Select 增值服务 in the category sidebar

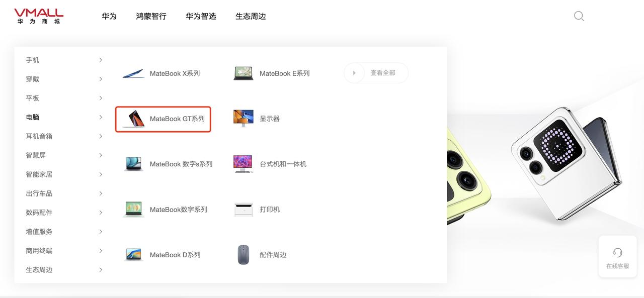(x=39, y=232)
